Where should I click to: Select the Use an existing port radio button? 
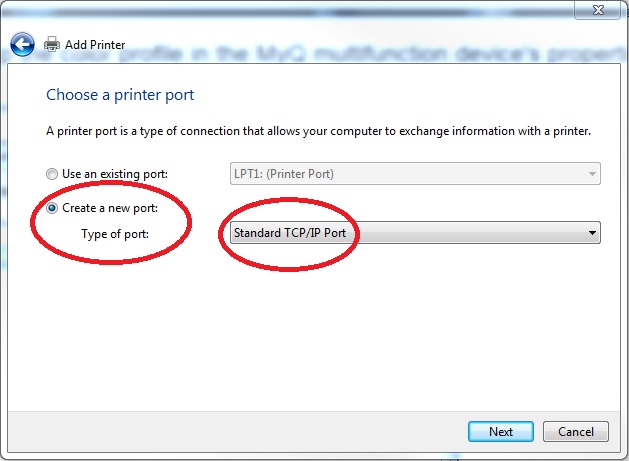(x=52, y=174)
